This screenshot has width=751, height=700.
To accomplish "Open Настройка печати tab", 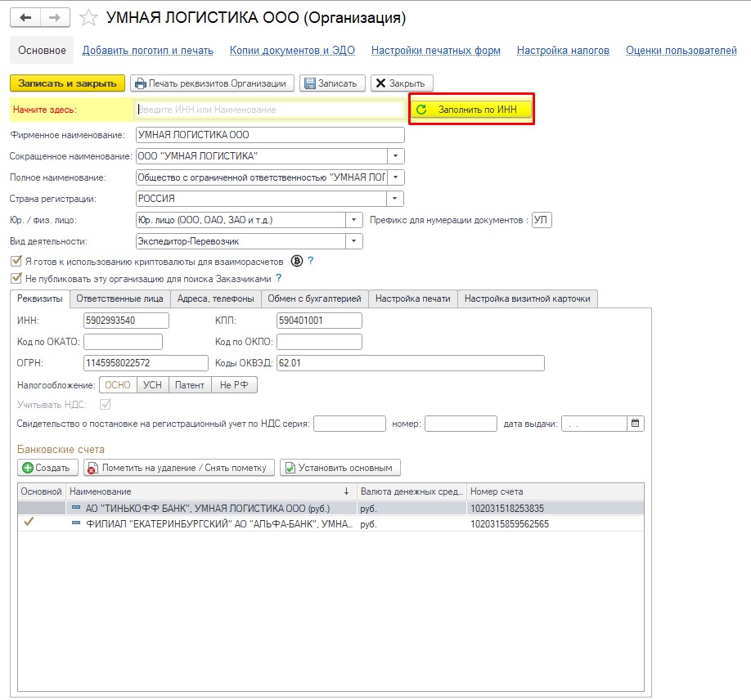I will [x=413, y=298].
